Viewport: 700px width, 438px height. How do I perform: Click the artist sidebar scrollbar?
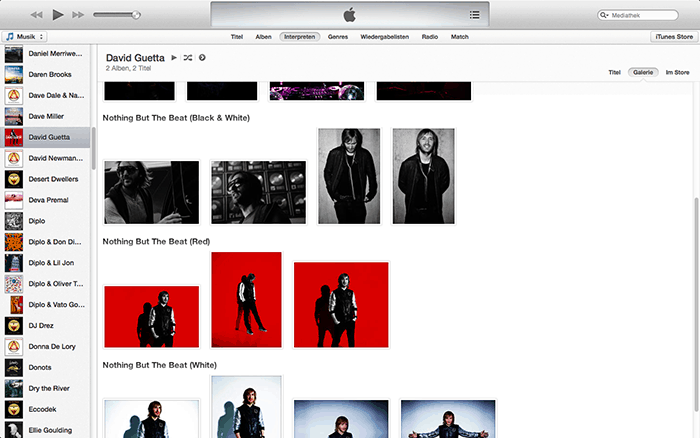pyautogui.click(x=93, y=148)
